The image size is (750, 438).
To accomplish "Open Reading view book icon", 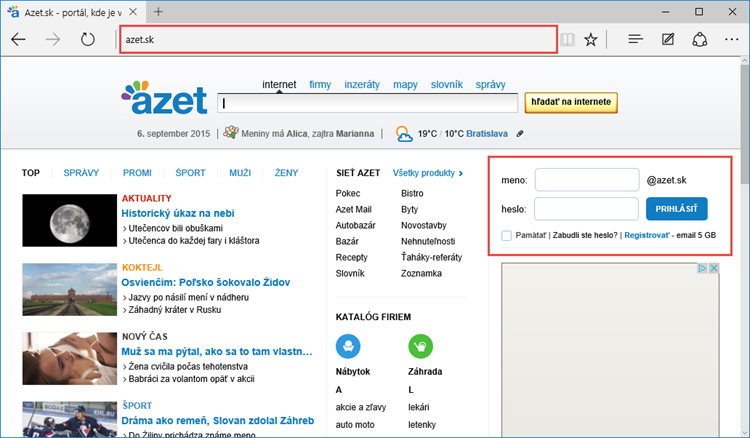I will pyautogui.click(x=568, y=40).
